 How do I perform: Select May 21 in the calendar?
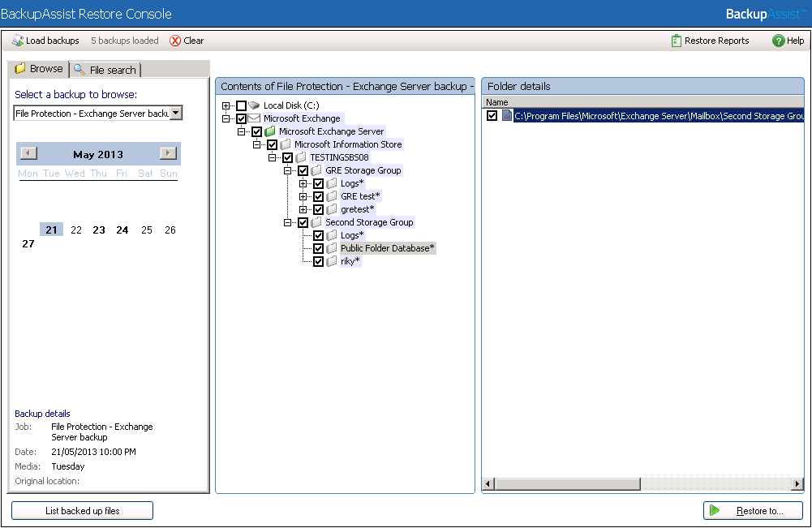[51, 230]
